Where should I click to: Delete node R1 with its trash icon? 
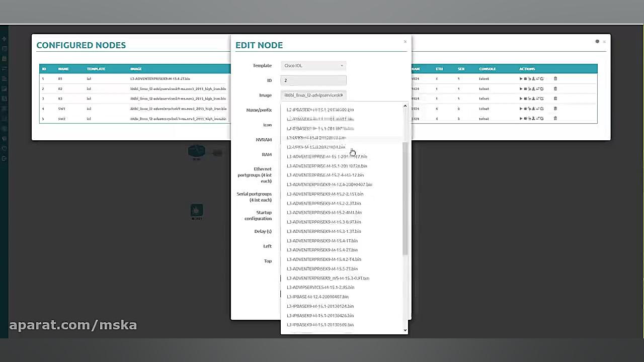tap(555, 79)
